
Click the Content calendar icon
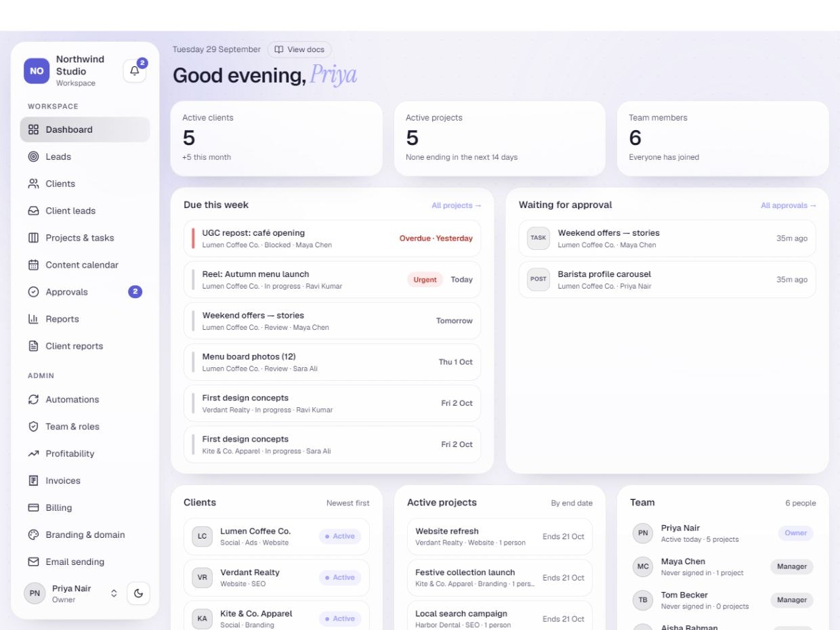[34, 265]
